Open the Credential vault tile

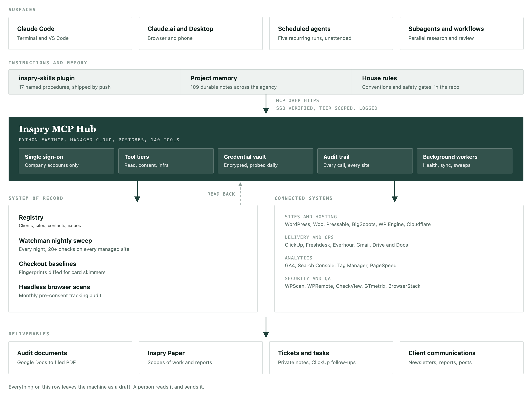point(266,161)
